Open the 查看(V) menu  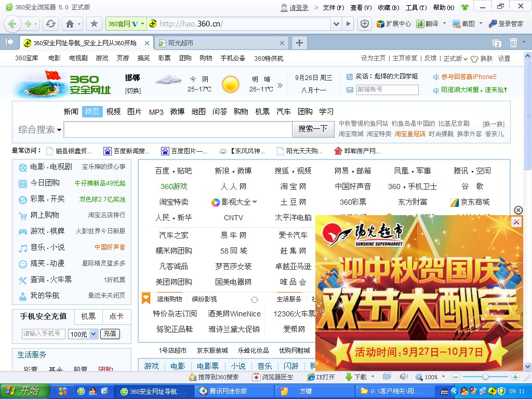[x=361, y=7]
